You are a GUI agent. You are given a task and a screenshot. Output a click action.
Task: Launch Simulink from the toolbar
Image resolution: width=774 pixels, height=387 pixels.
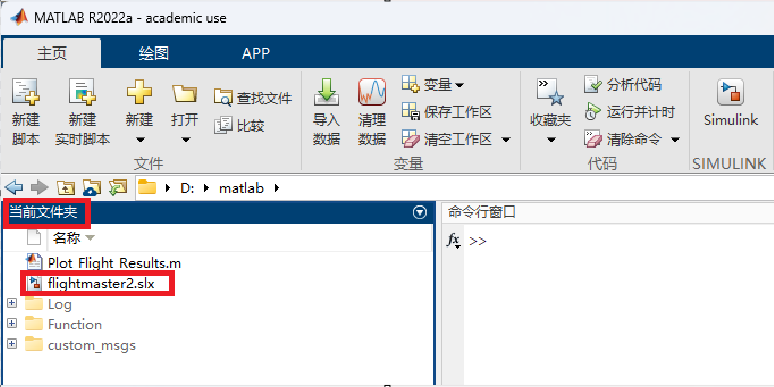731,103
